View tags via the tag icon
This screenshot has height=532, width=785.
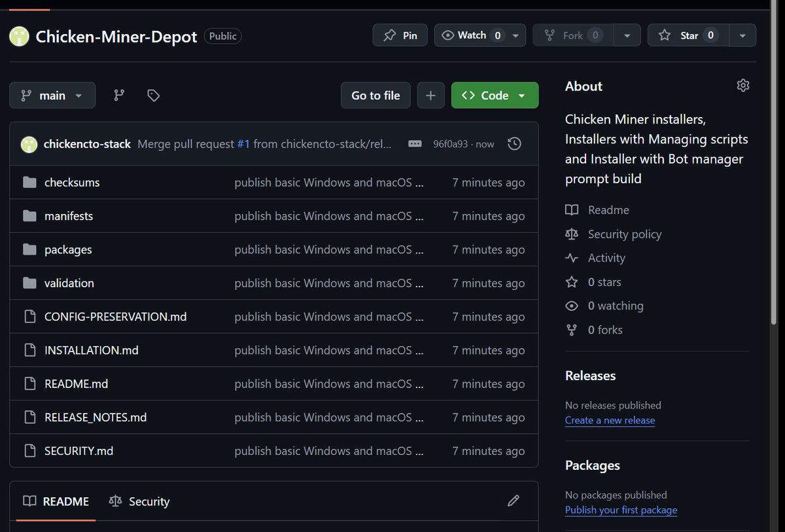click(154, 96)
